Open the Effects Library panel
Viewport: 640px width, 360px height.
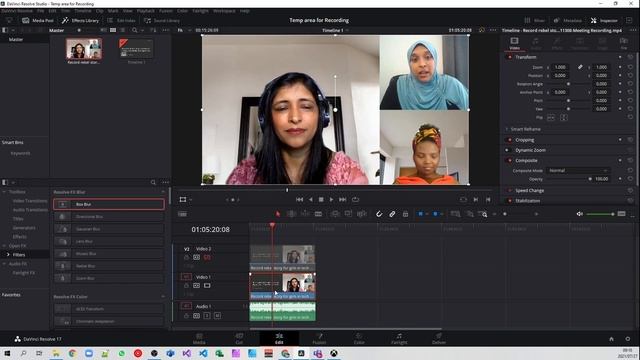[x=80, y=20]
